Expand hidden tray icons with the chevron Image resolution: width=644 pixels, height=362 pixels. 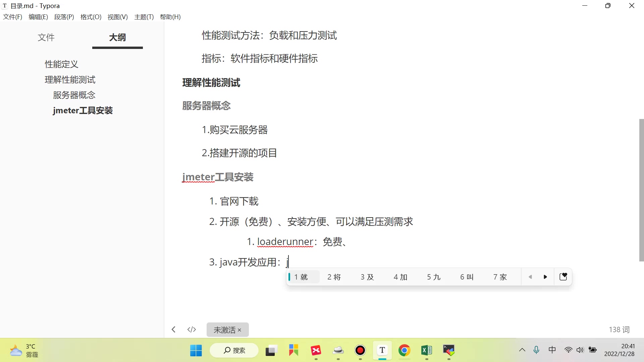522,350
